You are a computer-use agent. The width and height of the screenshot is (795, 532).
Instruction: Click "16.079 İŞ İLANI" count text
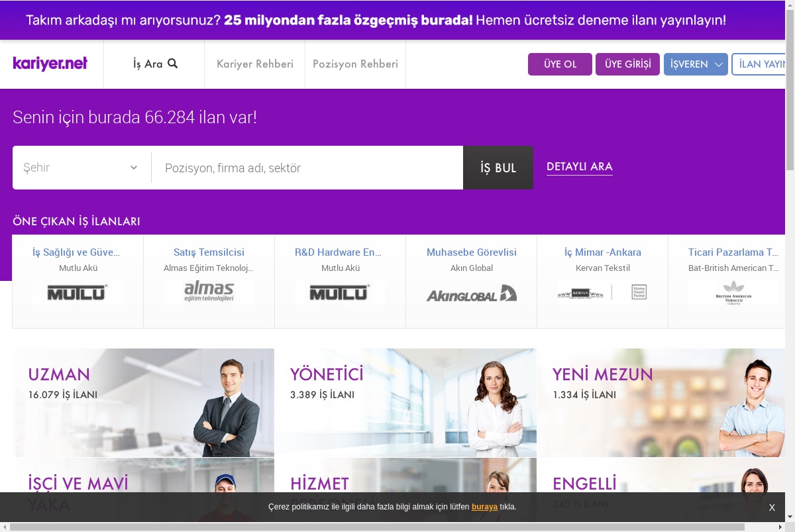63,395
